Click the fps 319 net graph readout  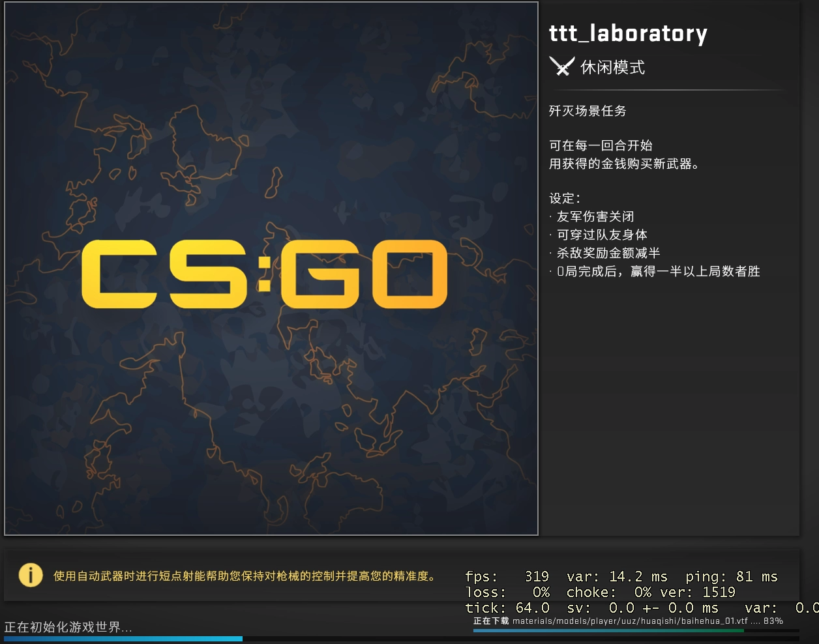[x=507, y=577]
